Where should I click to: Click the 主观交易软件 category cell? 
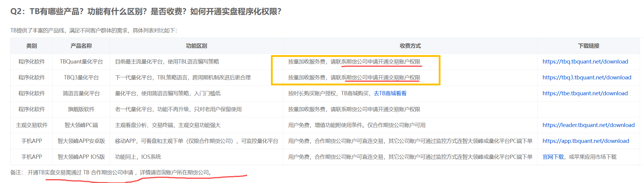coord(31,125)
